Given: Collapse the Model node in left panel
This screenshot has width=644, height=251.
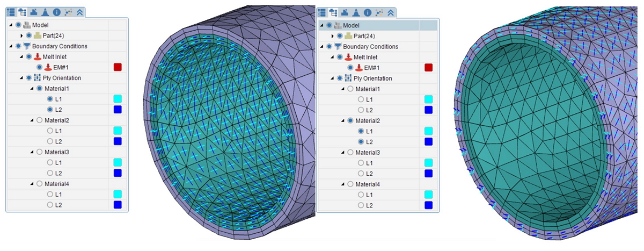Looking at the screenshot, I should point(12,25).
